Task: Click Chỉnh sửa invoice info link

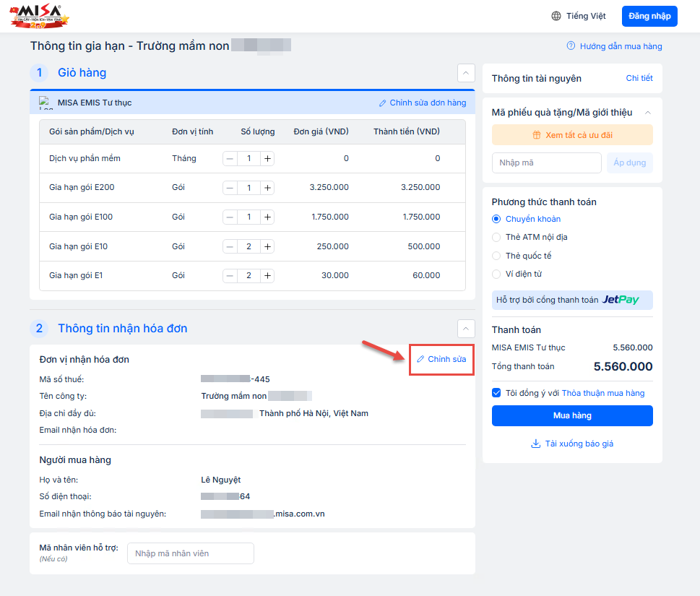Action: [x=441, y=359]
